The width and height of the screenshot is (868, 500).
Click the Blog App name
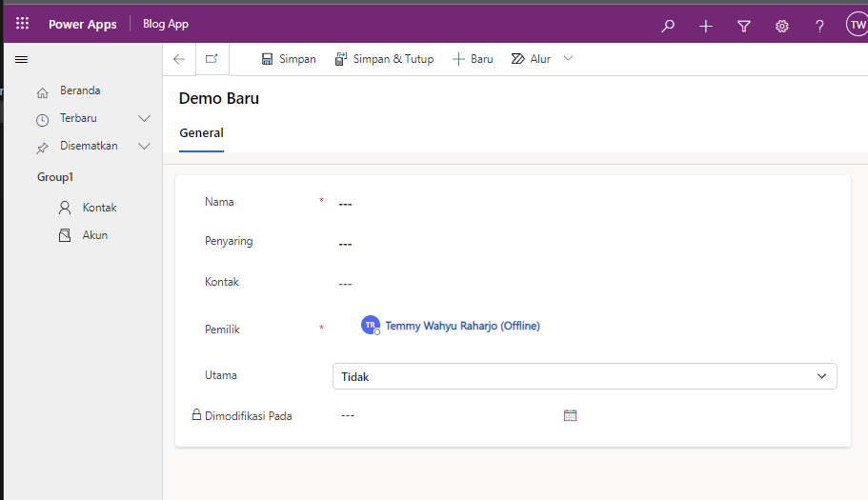pos(166,24)
